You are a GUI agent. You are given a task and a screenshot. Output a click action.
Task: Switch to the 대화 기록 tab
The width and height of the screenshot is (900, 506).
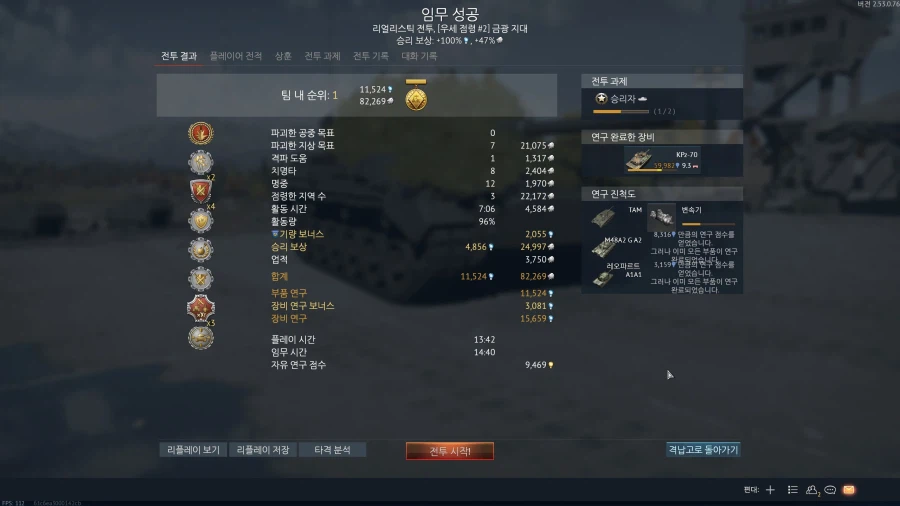[x=419, y=56]
